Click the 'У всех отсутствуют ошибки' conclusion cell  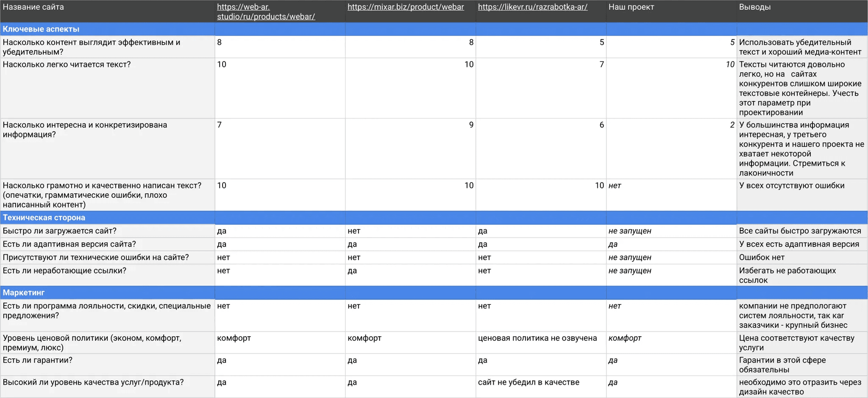click(791, 186)
